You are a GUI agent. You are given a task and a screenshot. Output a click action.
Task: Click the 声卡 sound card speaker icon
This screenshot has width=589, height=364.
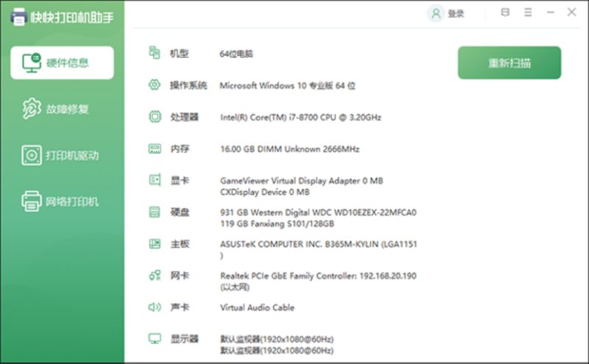point(155,307)
